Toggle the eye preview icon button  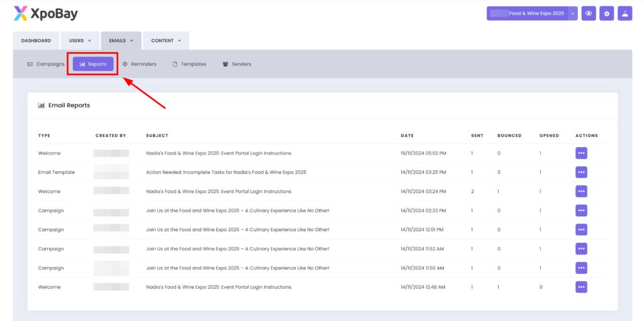589,13
